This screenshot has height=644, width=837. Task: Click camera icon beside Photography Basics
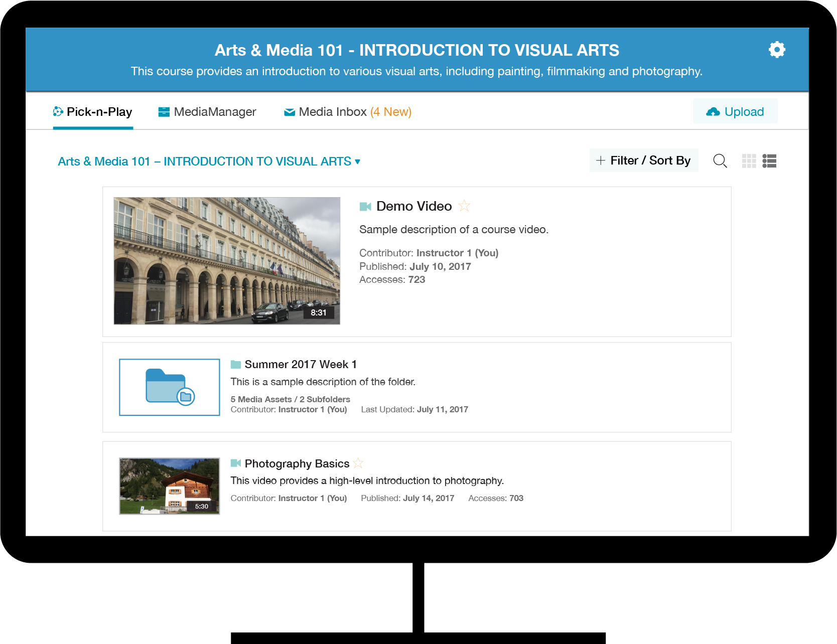pyautogui.click(x=236, y=463)
